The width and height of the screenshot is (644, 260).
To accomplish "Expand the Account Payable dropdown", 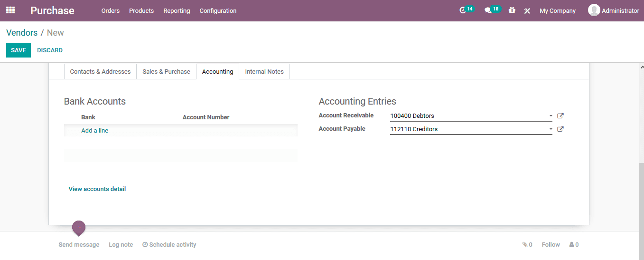I will (x=551, y=129).
